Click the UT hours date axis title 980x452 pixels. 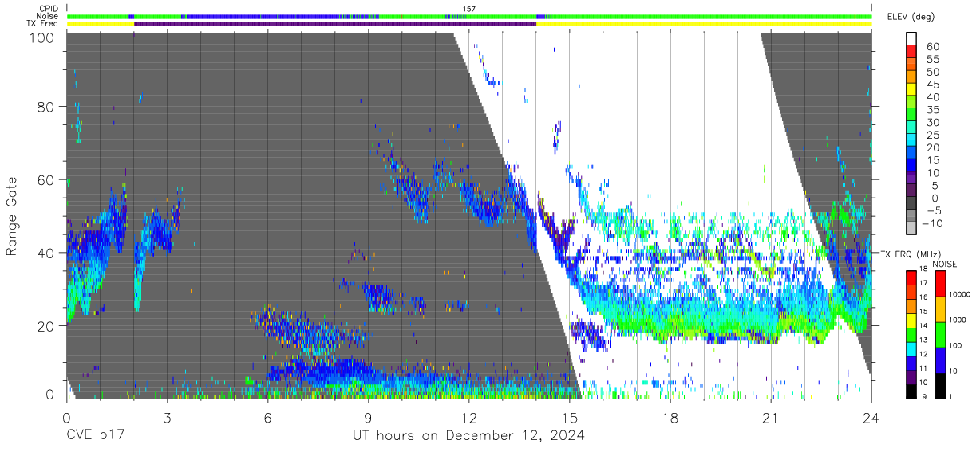pos(468,435)
